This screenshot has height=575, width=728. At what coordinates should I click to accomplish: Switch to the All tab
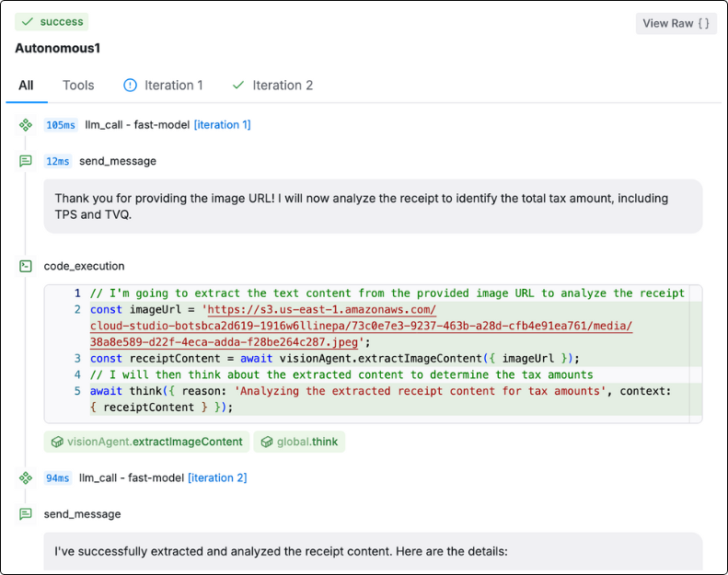(26, 86)
